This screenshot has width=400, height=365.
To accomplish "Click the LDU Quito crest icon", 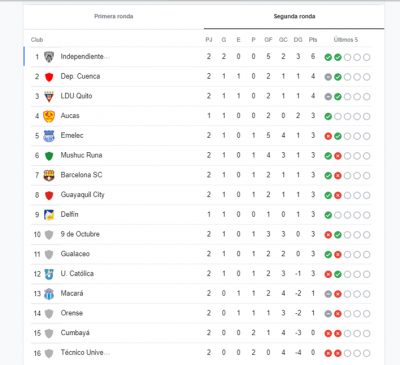I will (49, 96).
